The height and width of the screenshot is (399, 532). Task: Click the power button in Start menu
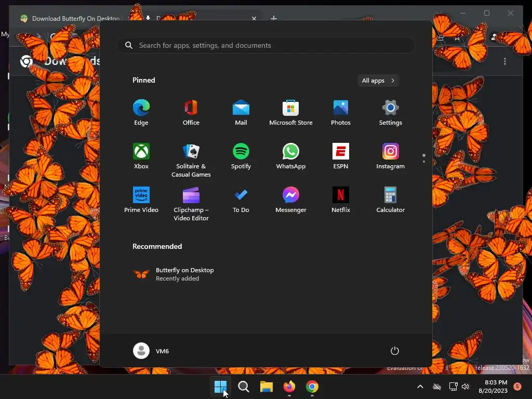click(395, 351)
